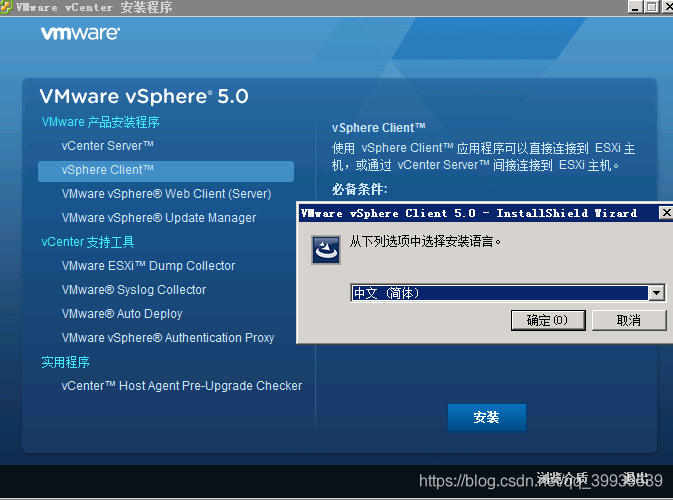
Task: Click the VMware vCenter installer title bar icon
Action: pyautogui.click(x=6, y=7)
